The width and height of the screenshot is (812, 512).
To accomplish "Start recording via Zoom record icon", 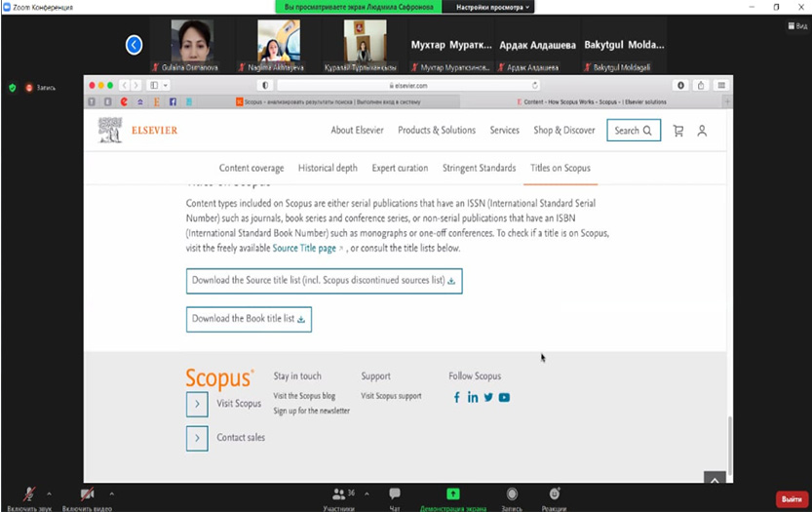I will (512, 493).
